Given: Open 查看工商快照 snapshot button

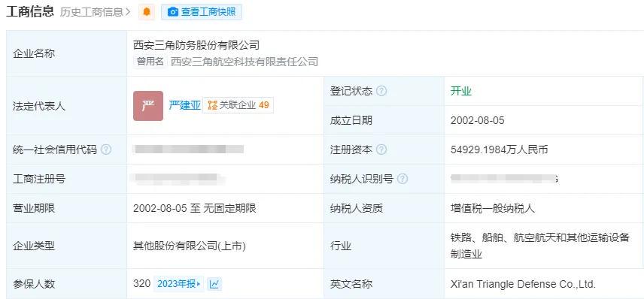Looking at the screenshot, I should click(x=202, y=12).
